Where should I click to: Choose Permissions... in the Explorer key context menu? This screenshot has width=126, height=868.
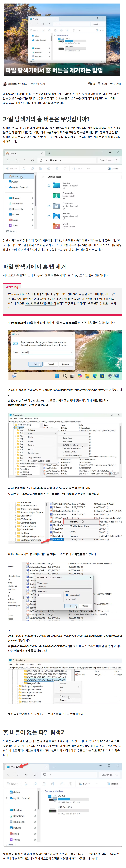[33, 453]
